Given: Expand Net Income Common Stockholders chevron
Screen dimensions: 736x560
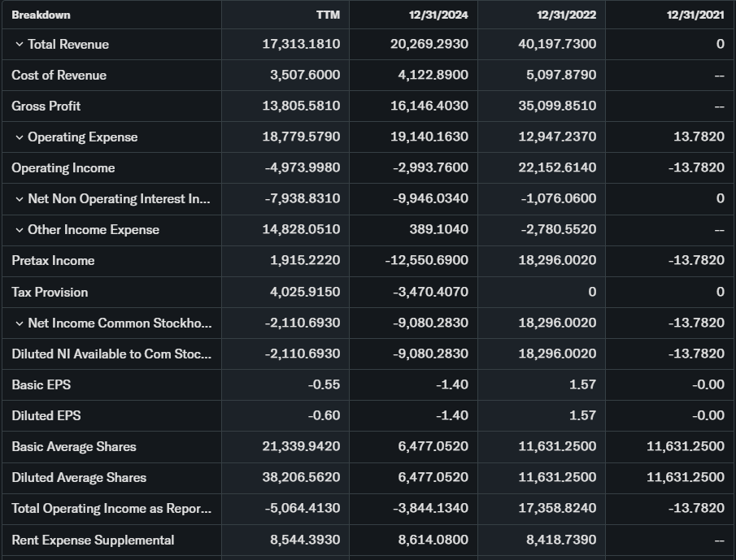Looking at the screenshot, I should [20, 323].
